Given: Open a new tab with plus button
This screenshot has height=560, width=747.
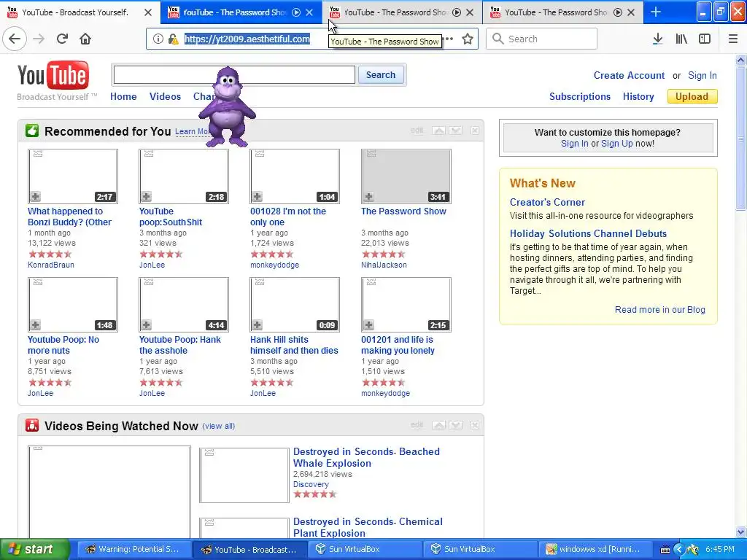Looking at the screenshot, I should tap(656, 12).
